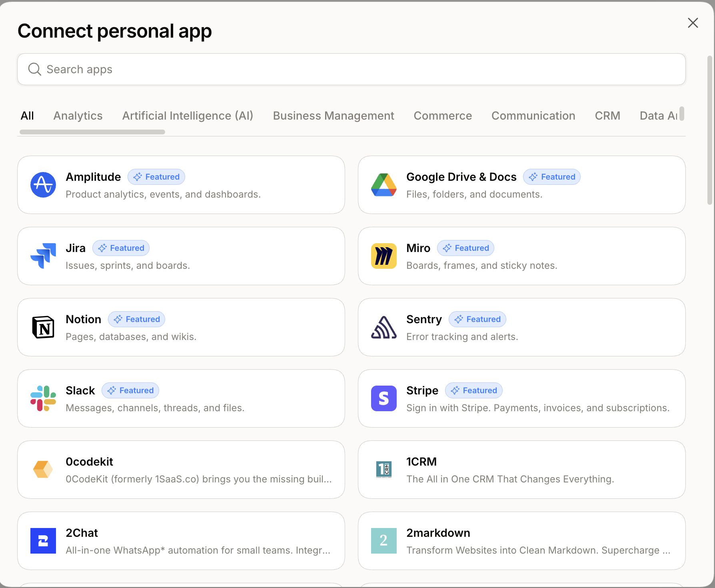Click the magnifying glass search icon
The height and width of the screenshot is (588, 715).
(35, 69)
